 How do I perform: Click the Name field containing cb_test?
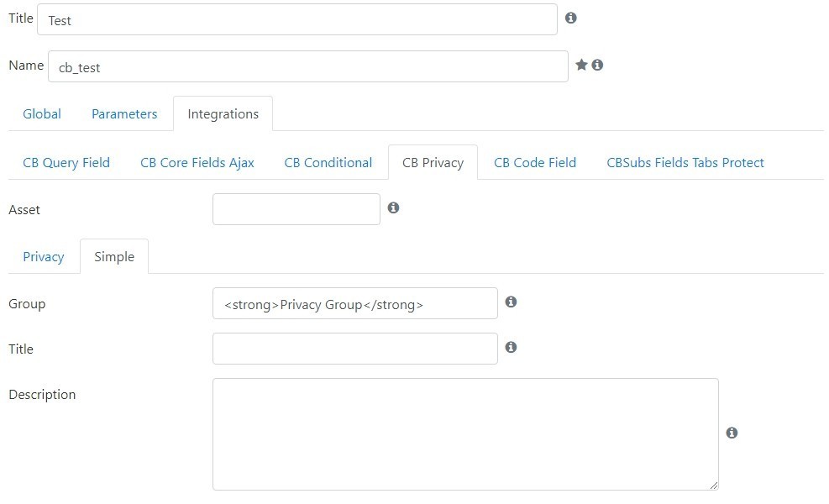tap(307, 66)
